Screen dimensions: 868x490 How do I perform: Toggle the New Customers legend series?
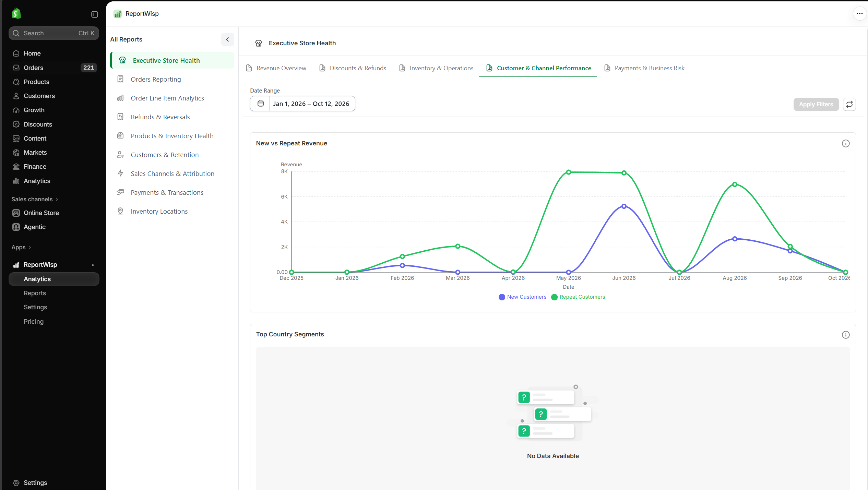point(522,297)
